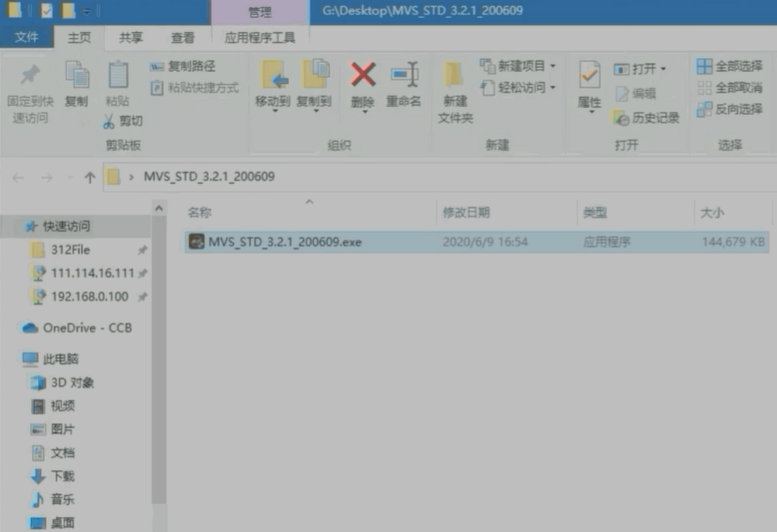Screen dimensions: 777x532
Task: Open the 312File quick access folder
Action: [x=71, y=250]
